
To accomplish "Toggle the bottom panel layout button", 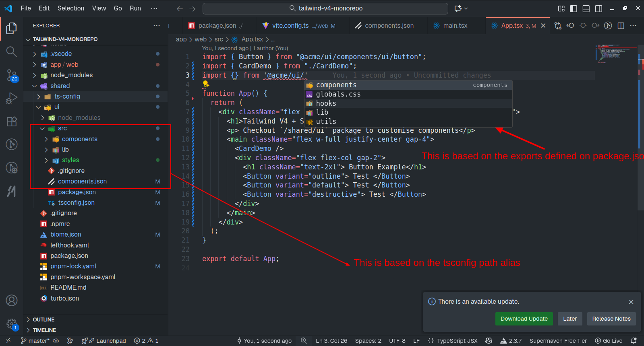I will pyautogui.click(x=586, y=8).
